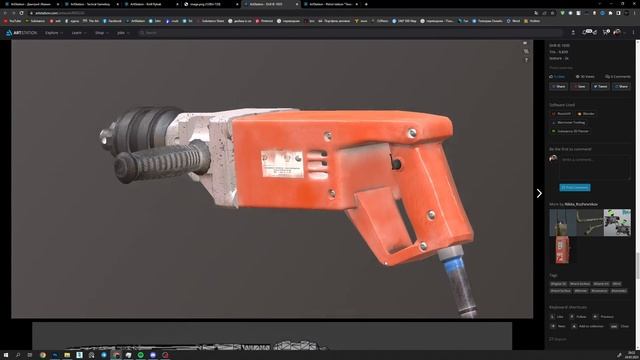
Task: Open Windows Start menu
Action: 6,355
